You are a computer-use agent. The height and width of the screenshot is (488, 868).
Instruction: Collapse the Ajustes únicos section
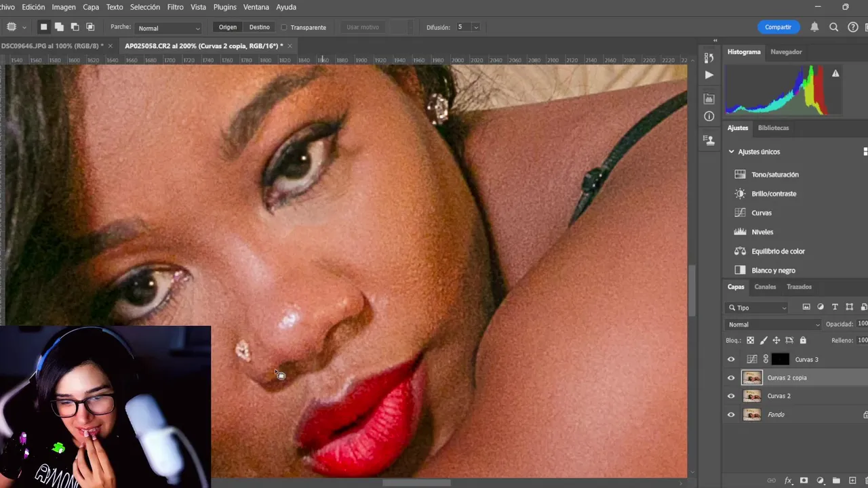click(x=731, y=152)
